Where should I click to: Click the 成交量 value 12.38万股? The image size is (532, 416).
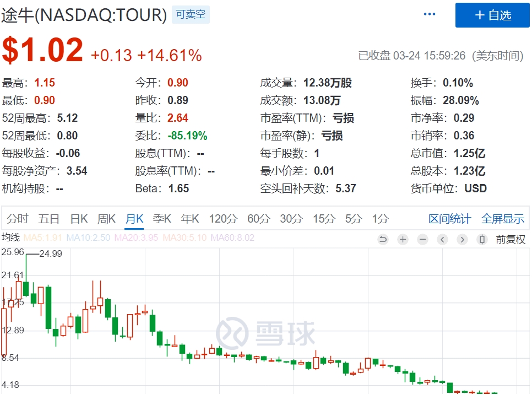[x=328, y=83]
